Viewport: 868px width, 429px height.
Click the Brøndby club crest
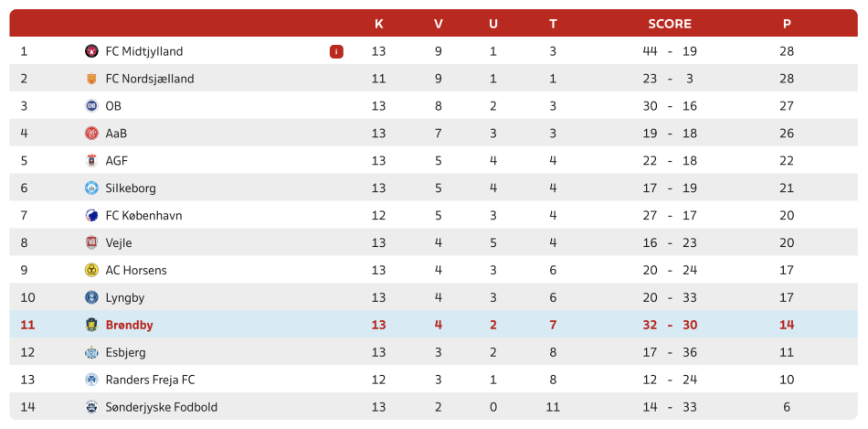[x=91, y=325]
